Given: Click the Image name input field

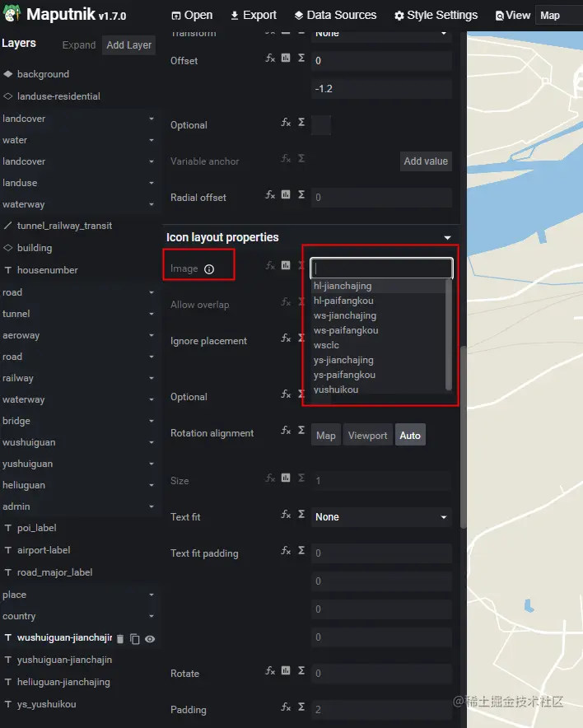Looking at the screenshot, I should pyautogui.click(x=381, y=268).
